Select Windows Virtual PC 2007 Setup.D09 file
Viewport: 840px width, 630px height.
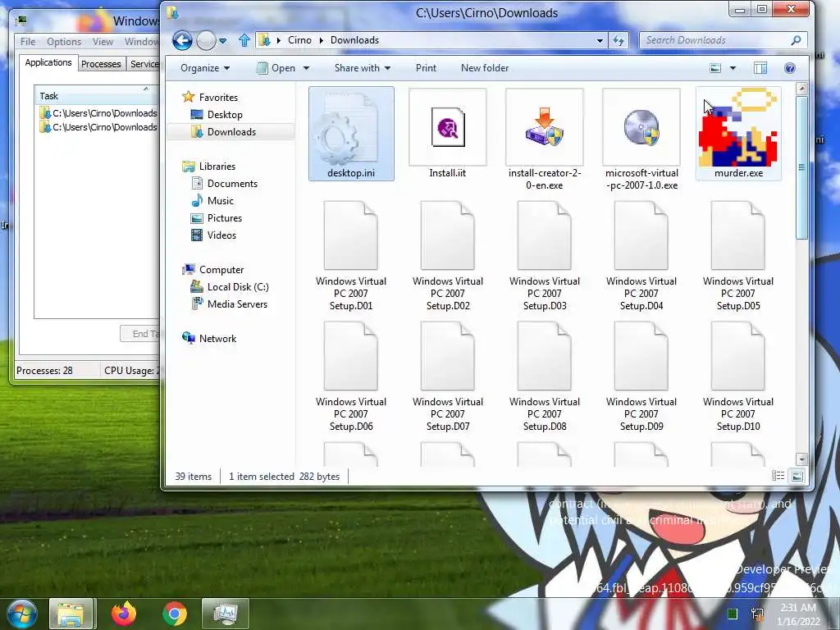[641, 376]
